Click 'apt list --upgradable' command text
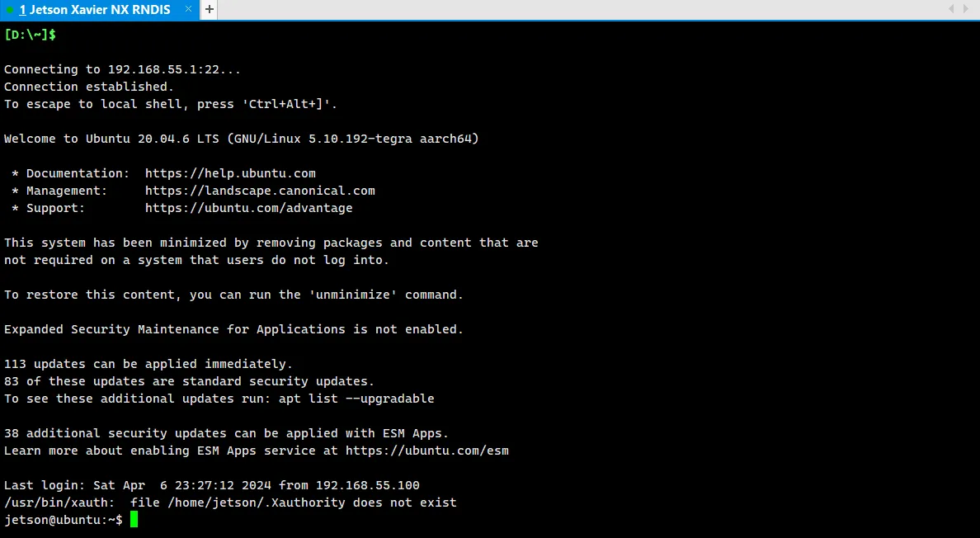This screenshot has height=538, width=980. (x=356, y=399)
